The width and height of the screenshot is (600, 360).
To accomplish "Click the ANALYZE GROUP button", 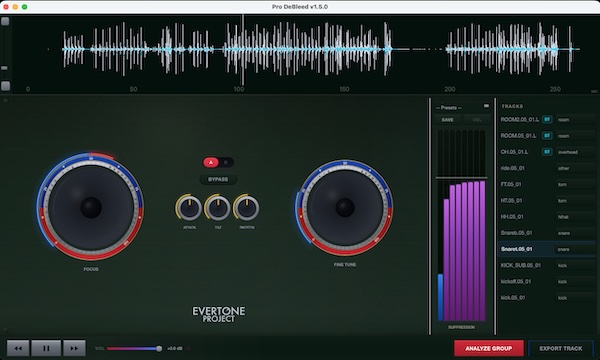I will 489,349.
